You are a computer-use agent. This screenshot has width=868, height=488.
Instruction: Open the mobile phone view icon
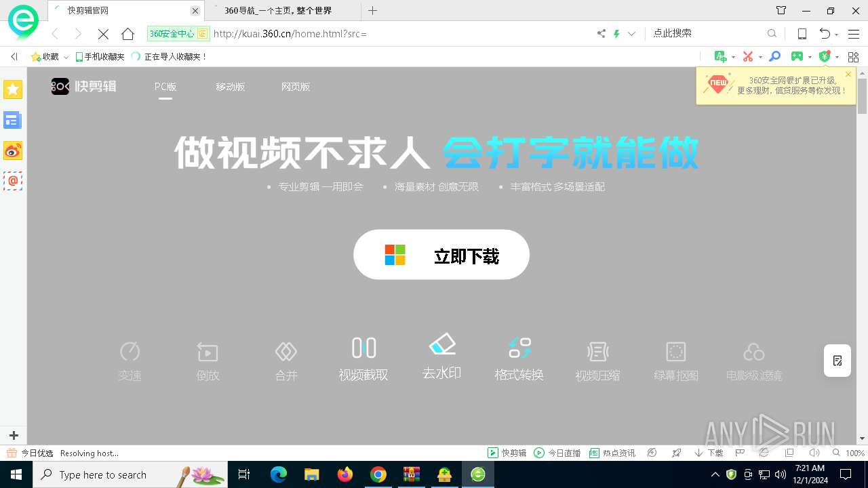[x=802, y=33]
